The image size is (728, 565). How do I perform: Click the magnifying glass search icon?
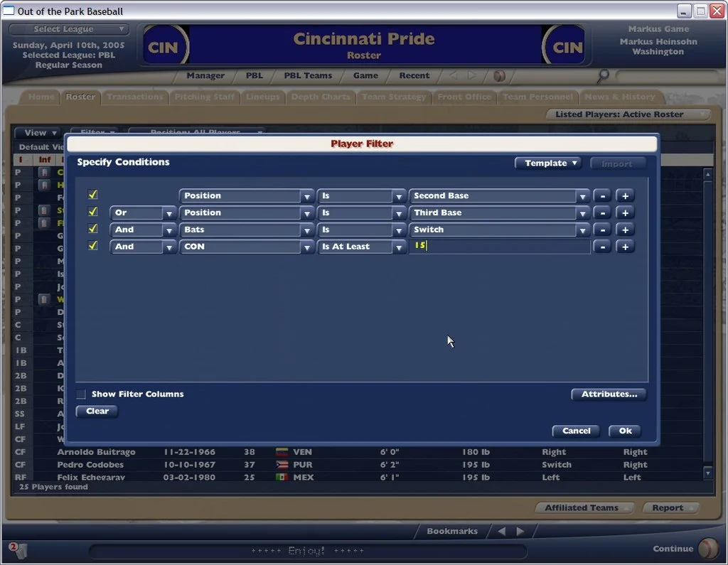coord(604,75)
